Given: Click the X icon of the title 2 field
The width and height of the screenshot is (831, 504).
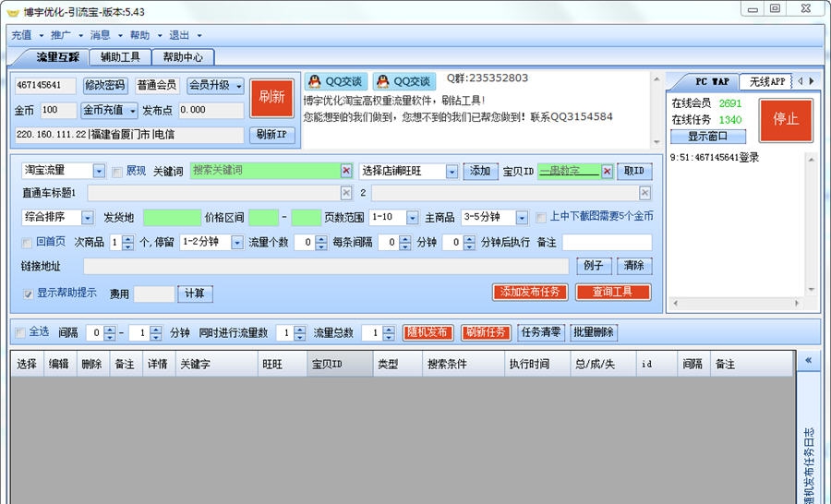Looking at the screenshot, I should tap(644, 193).
